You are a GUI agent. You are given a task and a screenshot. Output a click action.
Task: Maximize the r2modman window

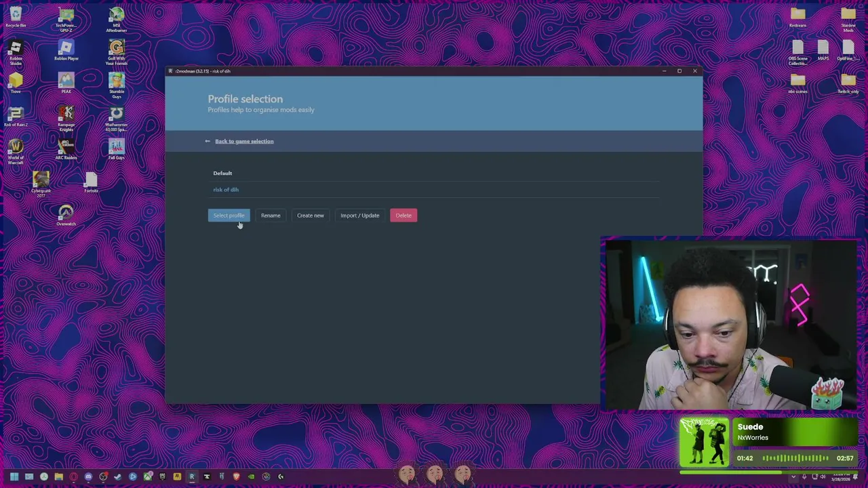pyautogui.click(x=679, y=71)
